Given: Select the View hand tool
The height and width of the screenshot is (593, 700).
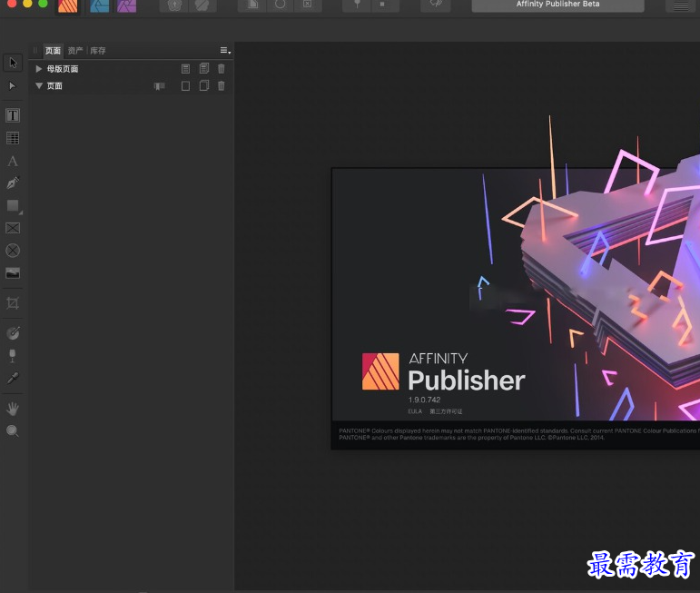Looking at the screenshot, I should point(13,409).
